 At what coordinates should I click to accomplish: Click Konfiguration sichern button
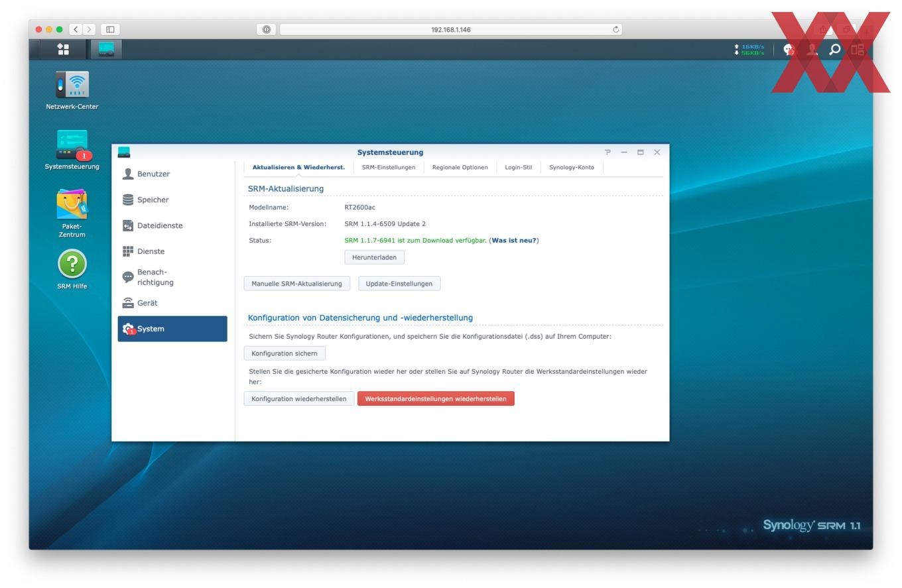point(285,353)
